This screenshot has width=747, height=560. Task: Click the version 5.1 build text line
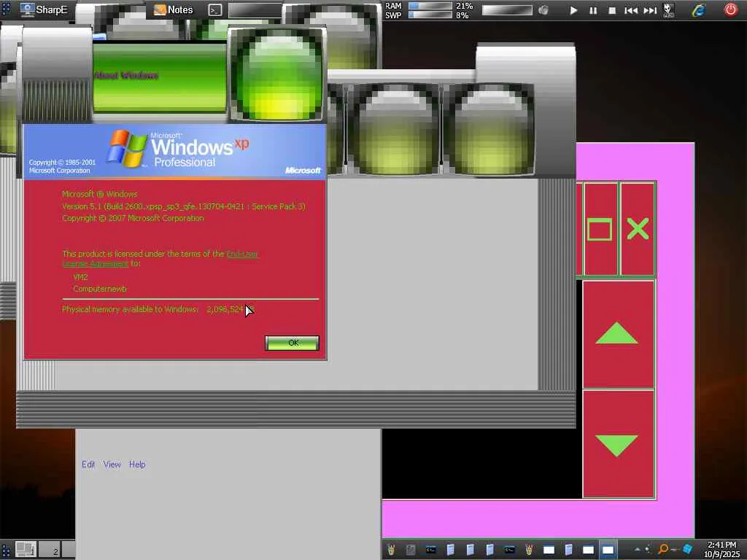[183, 206]
